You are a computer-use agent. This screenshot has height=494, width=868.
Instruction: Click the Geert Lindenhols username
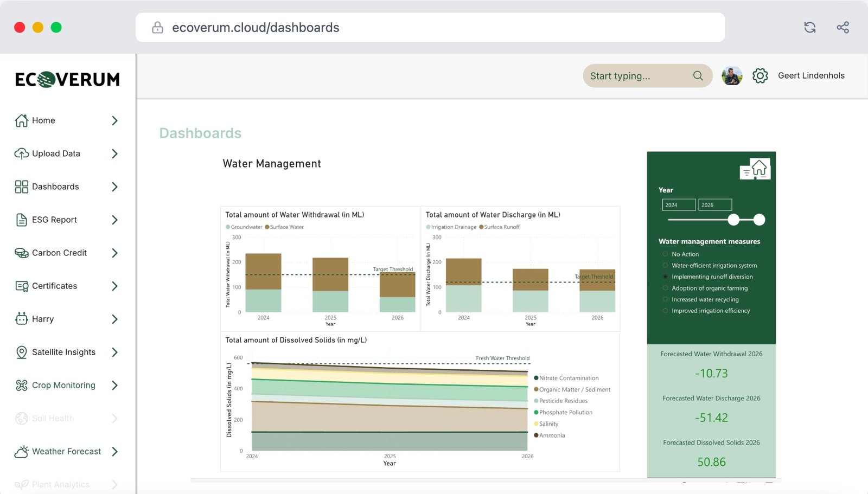click(x=810, y=76)
